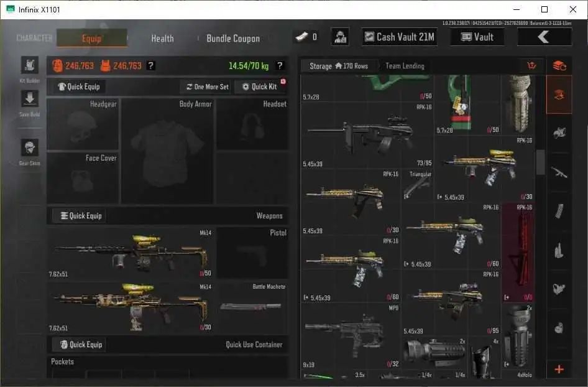Switch to the Equip tab

92,39
